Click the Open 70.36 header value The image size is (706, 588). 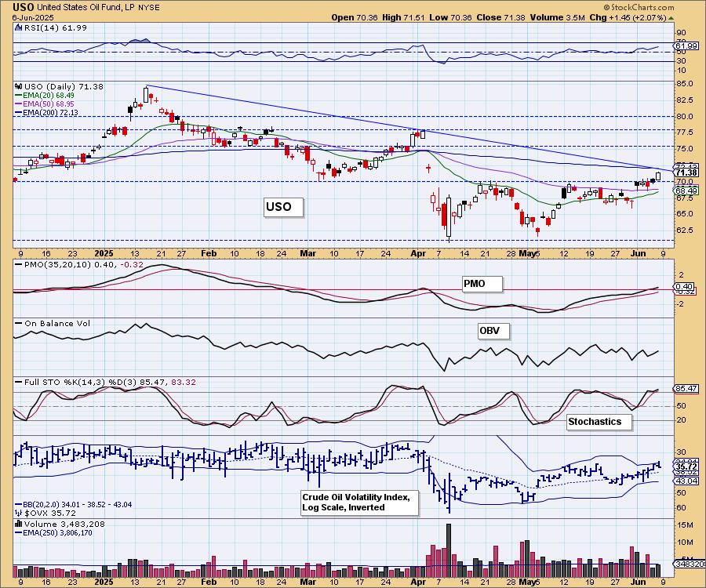click(x=355, y=17)
